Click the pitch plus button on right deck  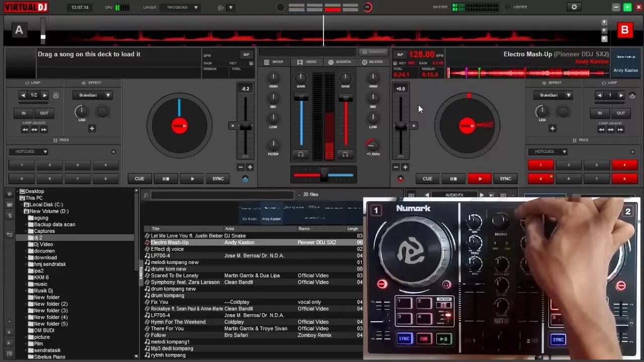pyautogui.click(x=405, y=167)
